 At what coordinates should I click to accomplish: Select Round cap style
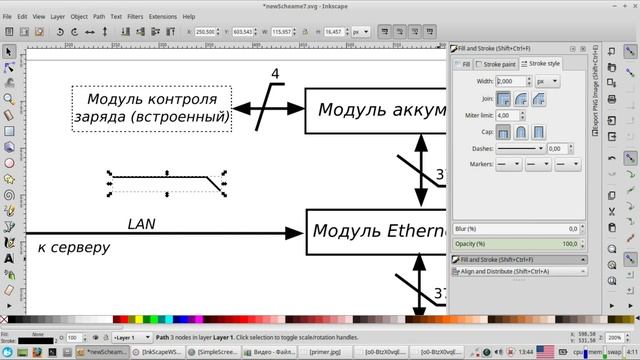[521, 132]
